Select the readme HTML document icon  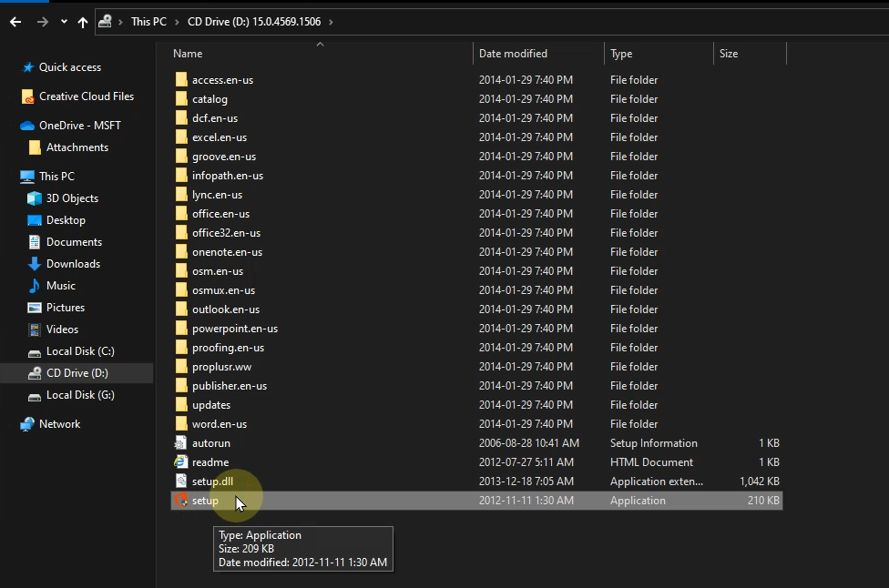tap(180, 462)
